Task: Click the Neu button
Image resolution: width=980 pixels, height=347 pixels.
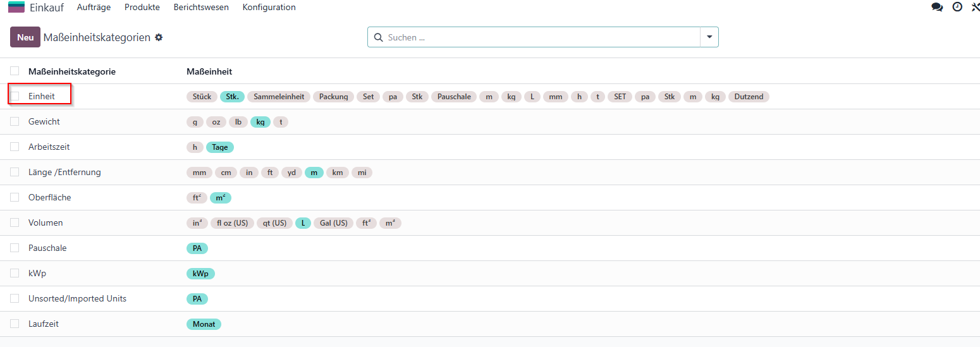Action: 25,37
